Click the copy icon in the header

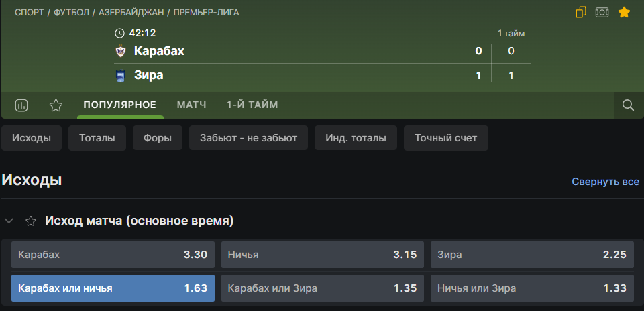point(581,12)
